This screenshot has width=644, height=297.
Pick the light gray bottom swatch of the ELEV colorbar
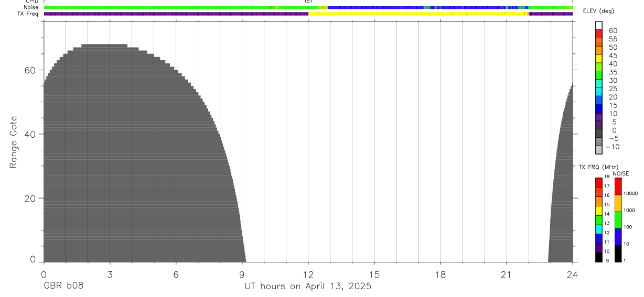tap(599, 150)
